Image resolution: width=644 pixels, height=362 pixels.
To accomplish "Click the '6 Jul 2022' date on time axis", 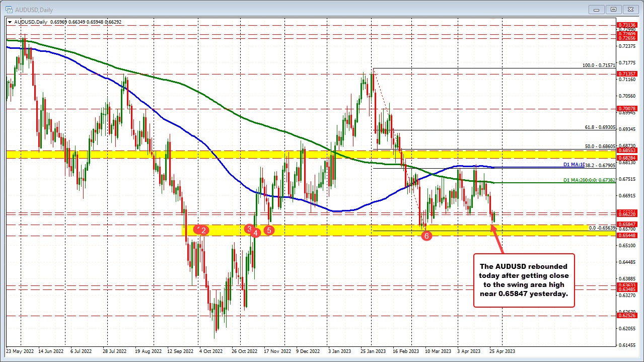I will (x=81, y=351).
